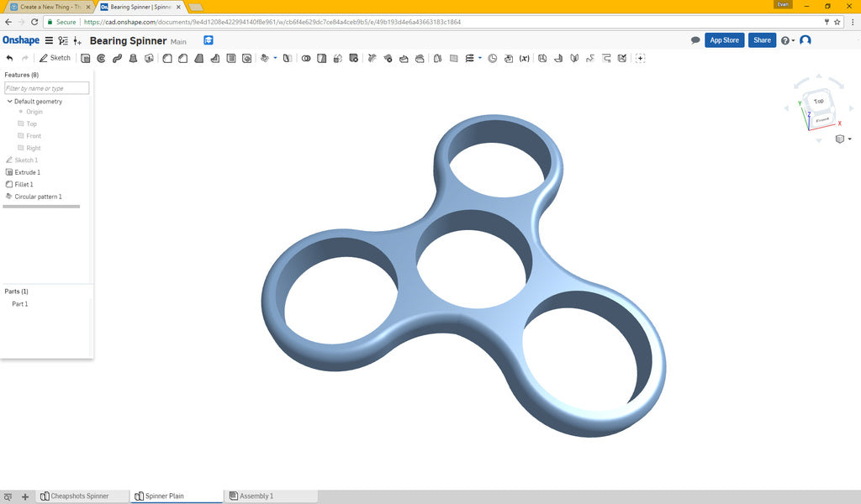Screen dimensions: 861x504
Task: Open the Help menu dropdown
Action: point(787,40)
